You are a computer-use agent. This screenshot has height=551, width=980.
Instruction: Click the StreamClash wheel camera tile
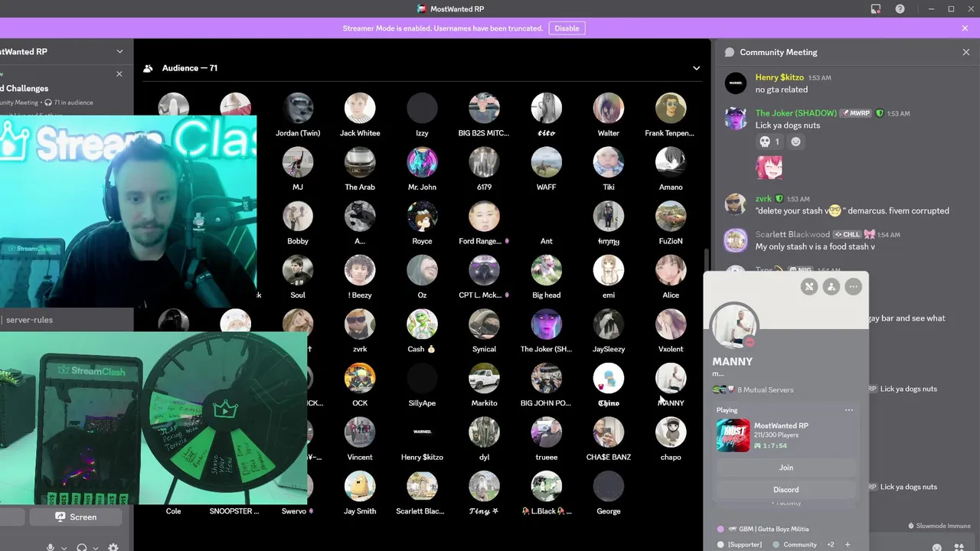point(153,419)
